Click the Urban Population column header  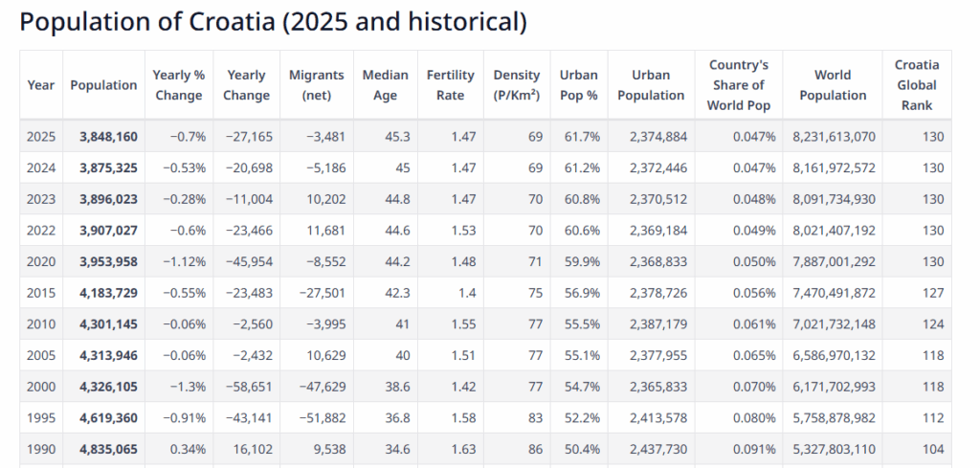point(651,85)
